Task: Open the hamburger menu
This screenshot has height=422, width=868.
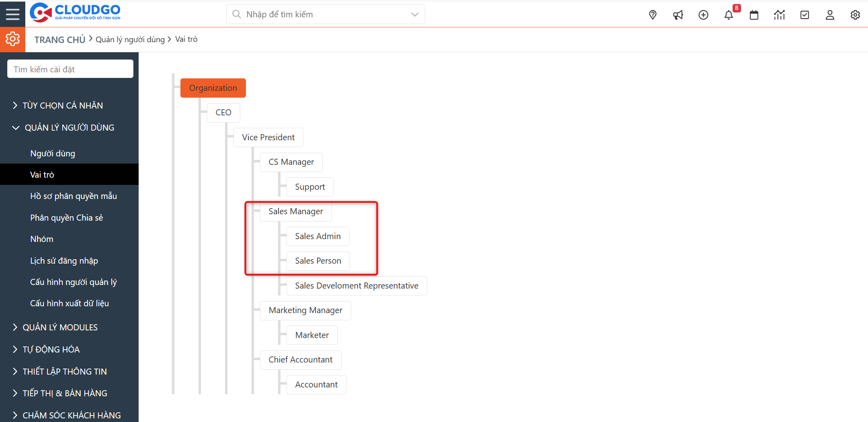Action: click(12, 14)
